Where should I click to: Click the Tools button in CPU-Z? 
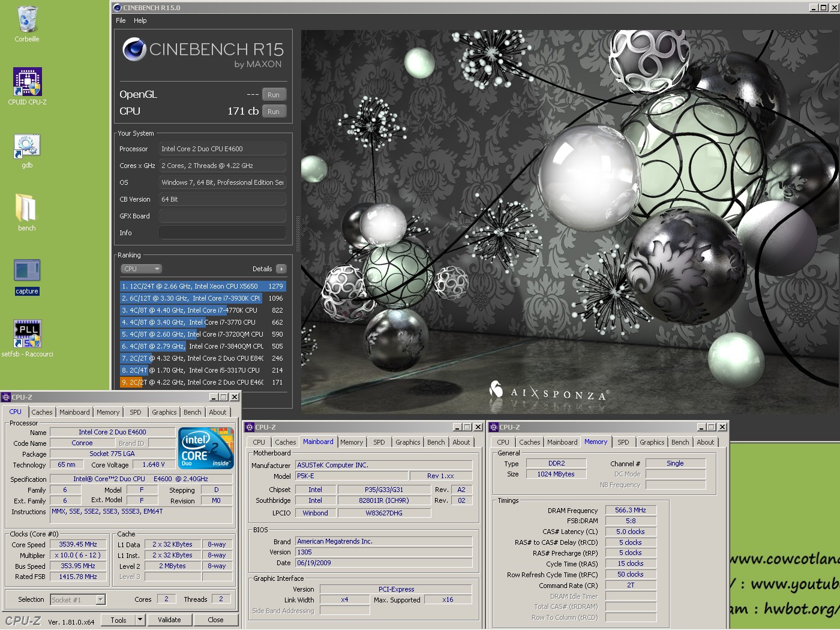click(x=119, y=620)
